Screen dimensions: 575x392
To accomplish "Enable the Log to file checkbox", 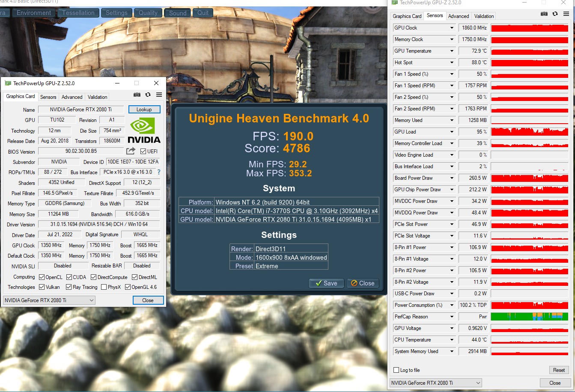I will (x=396, y=370).
